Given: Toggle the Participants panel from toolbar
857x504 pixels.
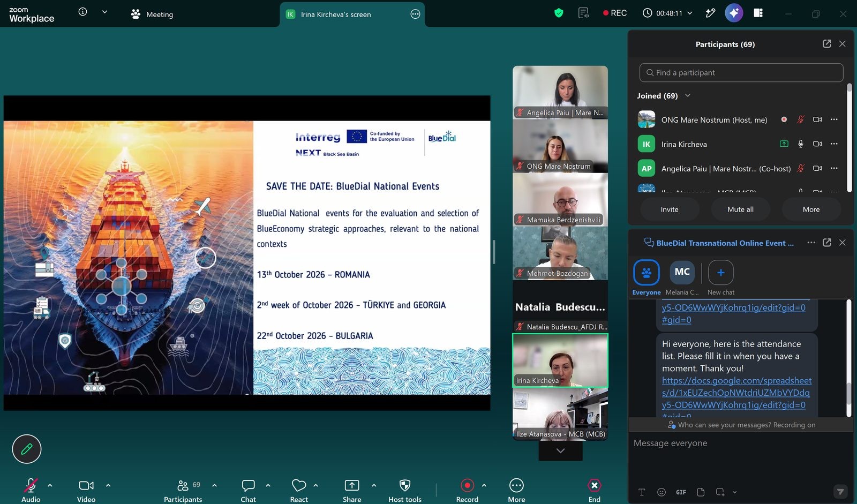Looking at the screenshot, I should click(x=183, y=490).
